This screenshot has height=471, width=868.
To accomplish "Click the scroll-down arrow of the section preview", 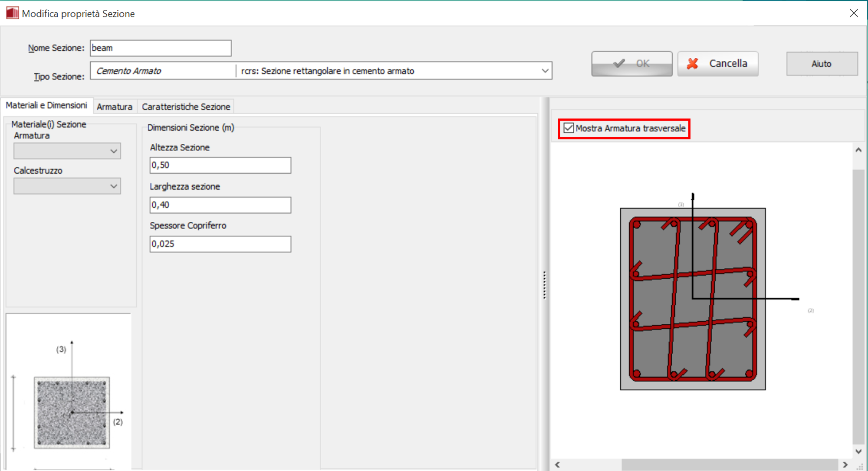I will (x=858, y=451).
